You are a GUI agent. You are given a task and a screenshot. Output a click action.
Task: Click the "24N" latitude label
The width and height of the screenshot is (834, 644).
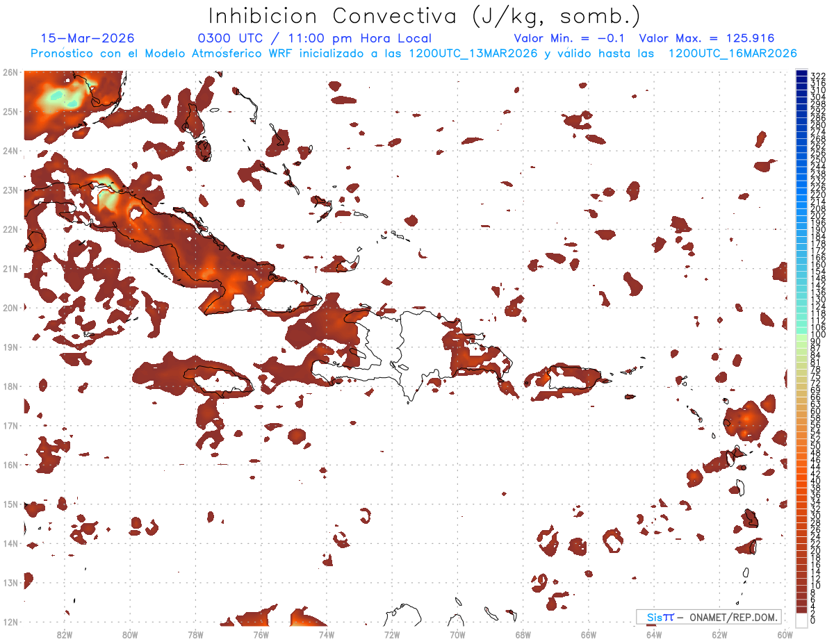point(10,151)
